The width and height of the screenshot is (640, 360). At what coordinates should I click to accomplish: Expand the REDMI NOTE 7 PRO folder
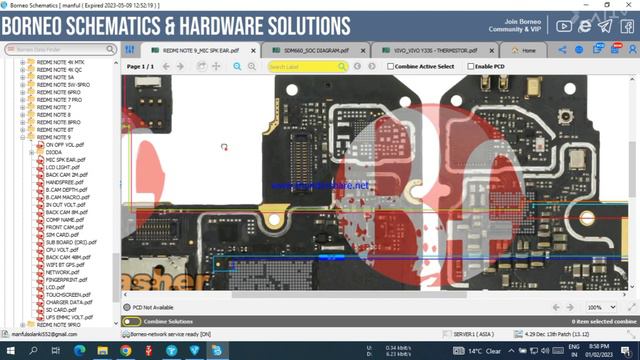pos(22,100)
